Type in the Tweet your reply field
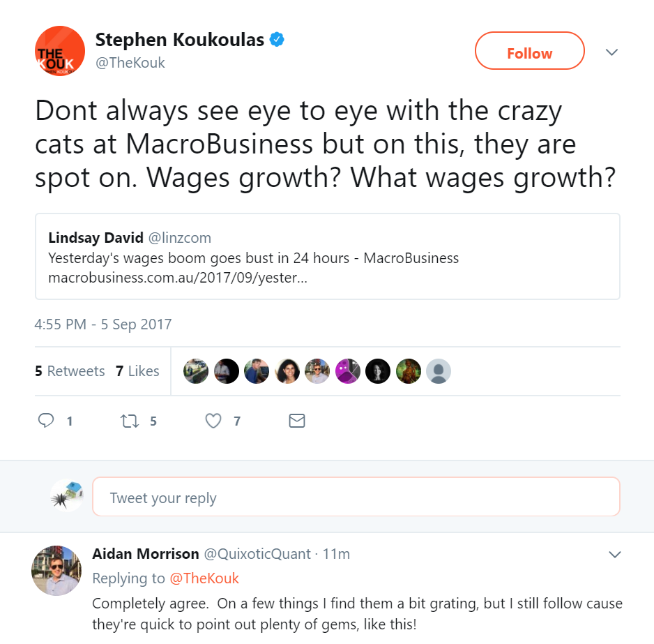This screenshot has width=654, height=644. click(x=356, y=497)
